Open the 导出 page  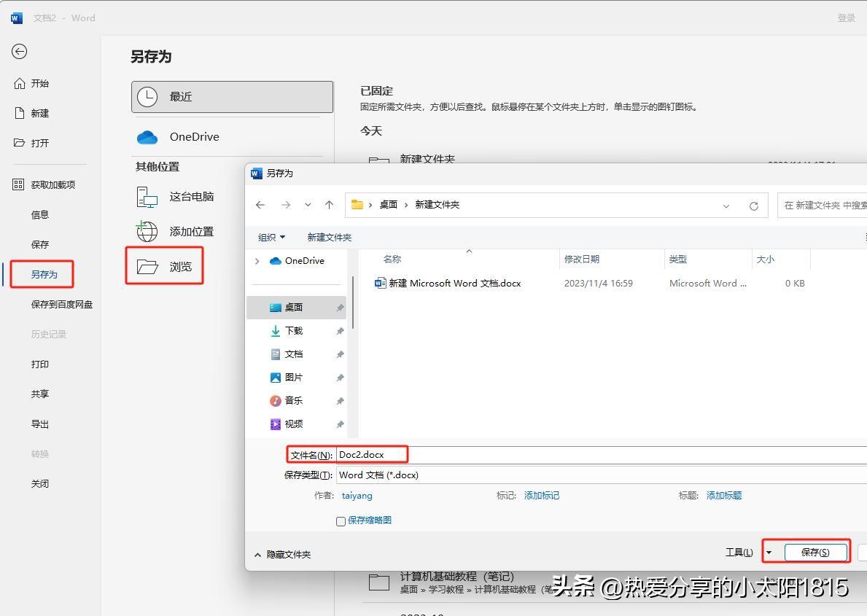[x=40, y=424]
